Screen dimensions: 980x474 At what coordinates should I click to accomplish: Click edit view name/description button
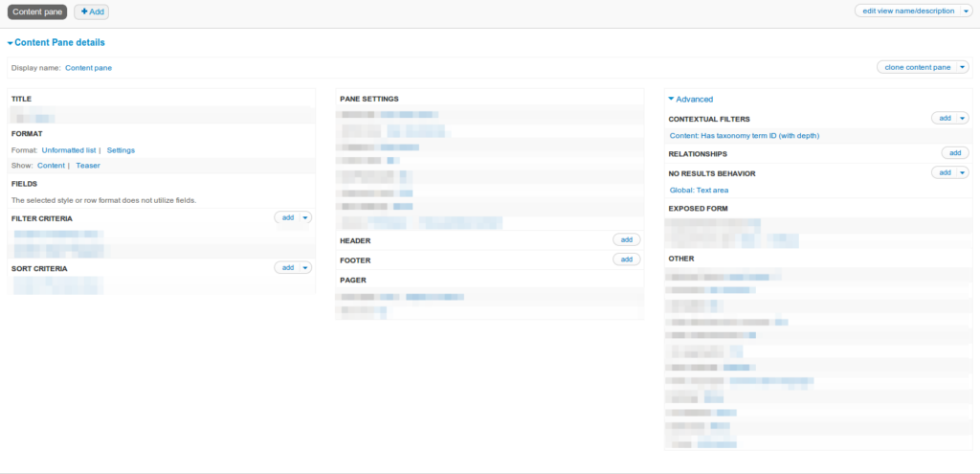point(908,11)
